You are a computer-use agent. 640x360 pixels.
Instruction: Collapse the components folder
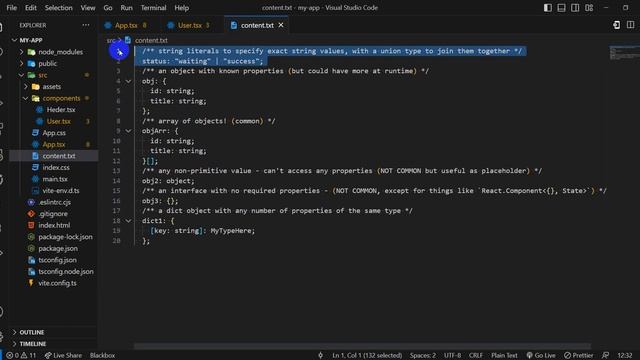coord(26,98)
